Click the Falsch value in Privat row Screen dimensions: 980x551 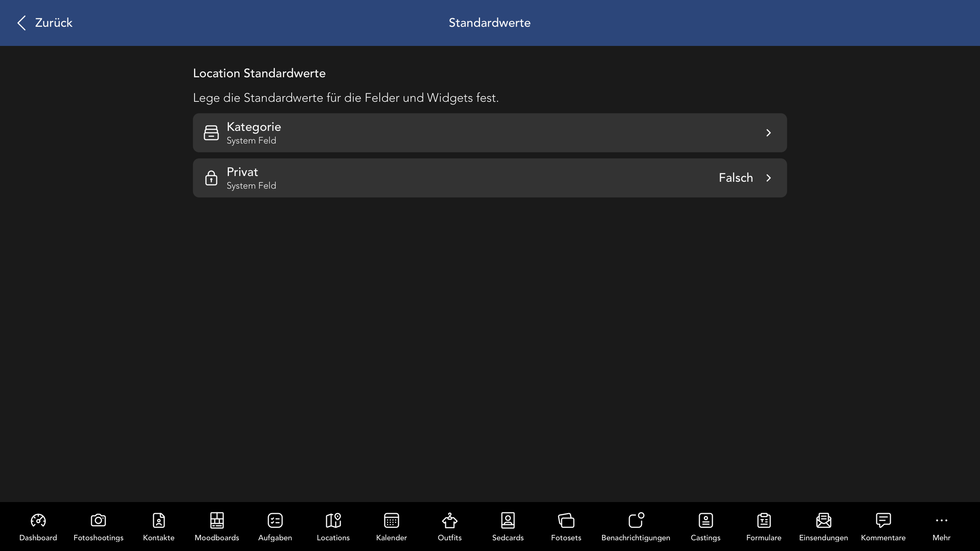click(736, 178)
